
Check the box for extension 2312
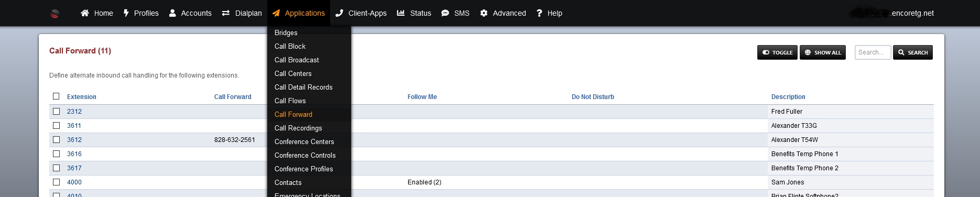(x=56, y=111)
